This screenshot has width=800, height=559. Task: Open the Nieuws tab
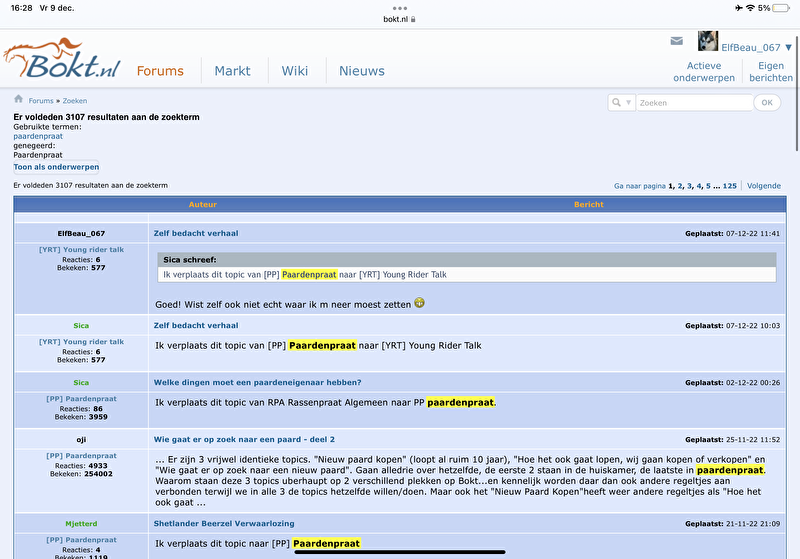click(x=362, y=71)
